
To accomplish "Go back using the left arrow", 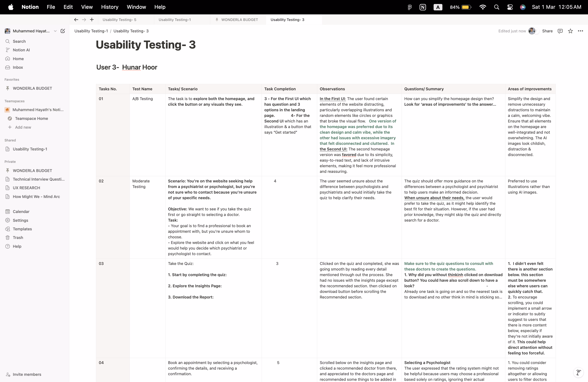I will [76, 20].
